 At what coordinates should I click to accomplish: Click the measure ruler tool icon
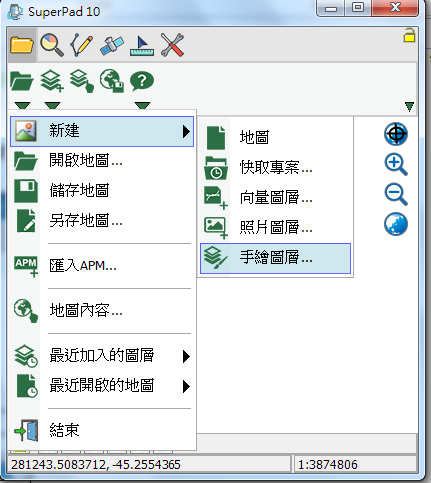pos(142,46)
